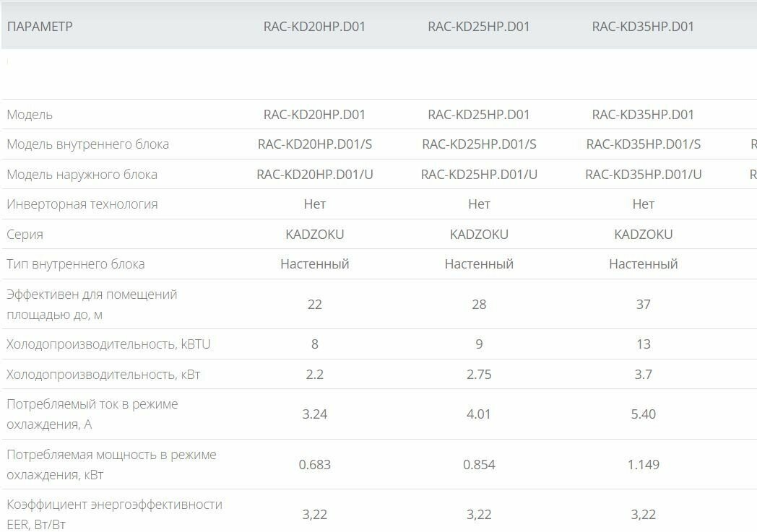Click the Инверторная технология label
Viewport: 757px width, 532px height.
[x=82, y=204]
